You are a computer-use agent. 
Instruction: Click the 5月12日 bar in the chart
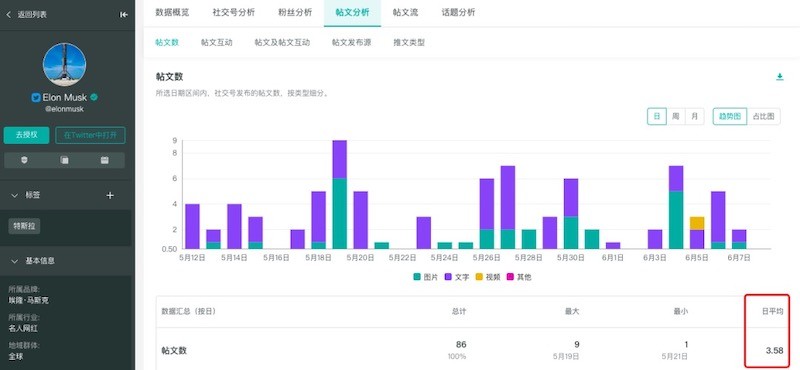[192, 227]
